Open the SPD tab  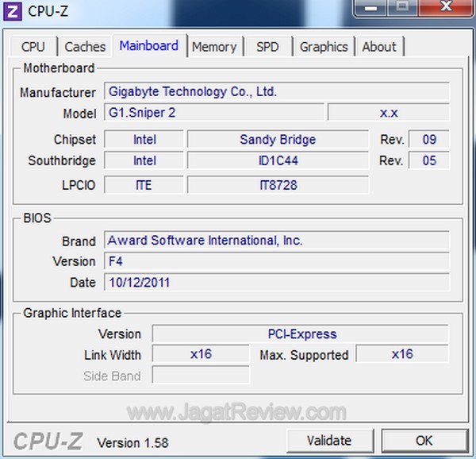pos(268,47)
